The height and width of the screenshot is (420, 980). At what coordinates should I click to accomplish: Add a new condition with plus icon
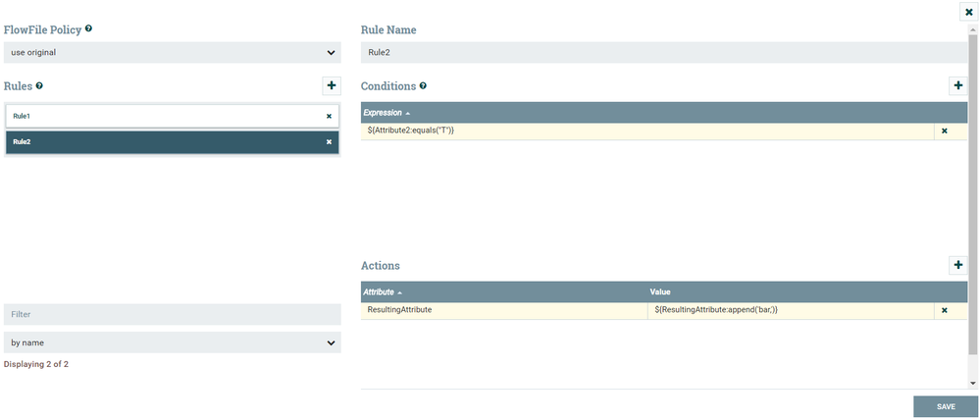point(957,86)
